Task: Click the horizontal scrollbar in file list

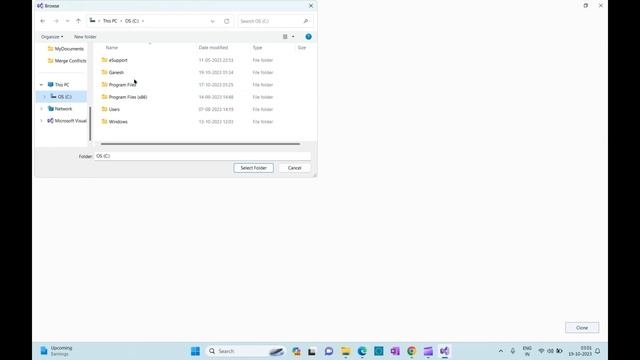Action: (x=200, y=144)
